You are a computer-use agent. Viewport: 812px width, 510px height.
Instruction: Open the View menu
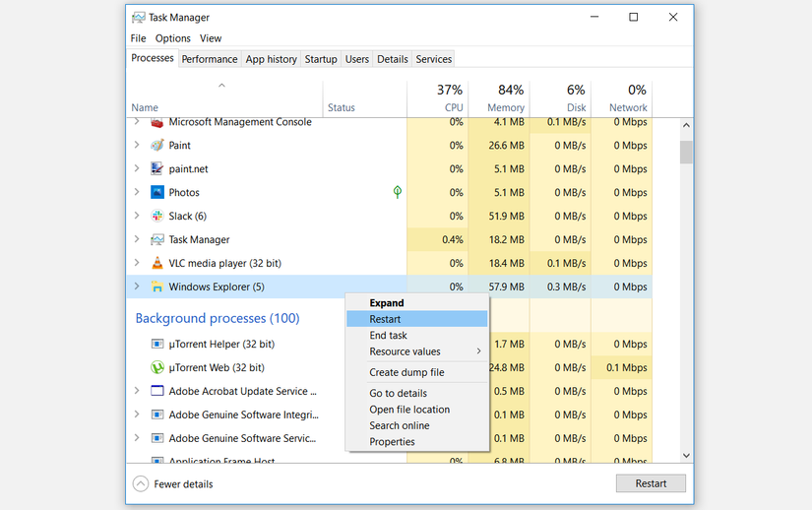point(211,38)
